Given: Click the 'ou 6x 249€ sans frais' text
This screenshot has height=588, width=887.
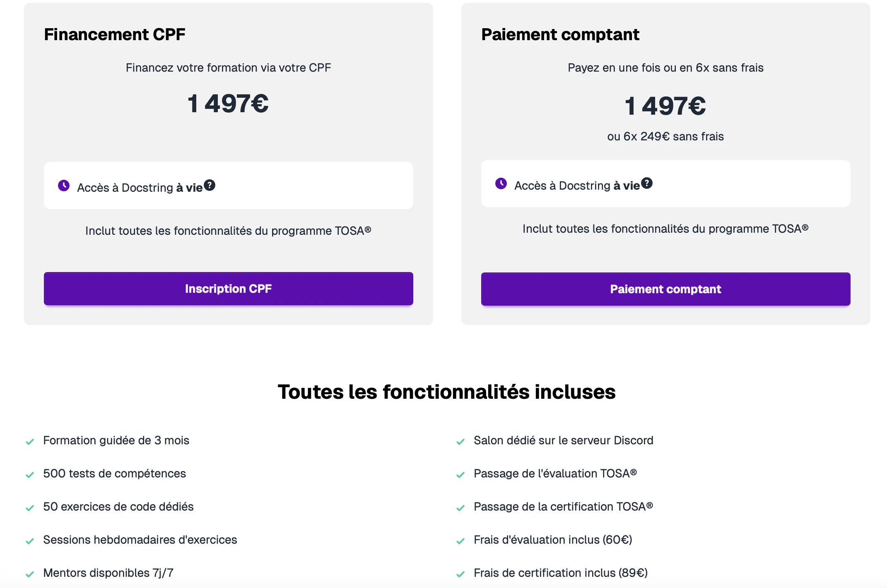Looking at the screenshot, I should coord(665,136).
